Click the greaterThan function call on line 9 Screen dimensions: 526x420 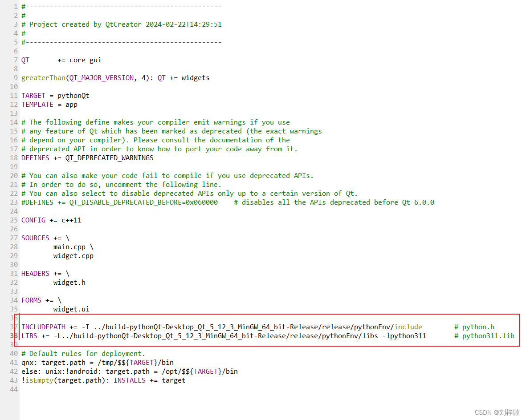click(x=43, y=77)
